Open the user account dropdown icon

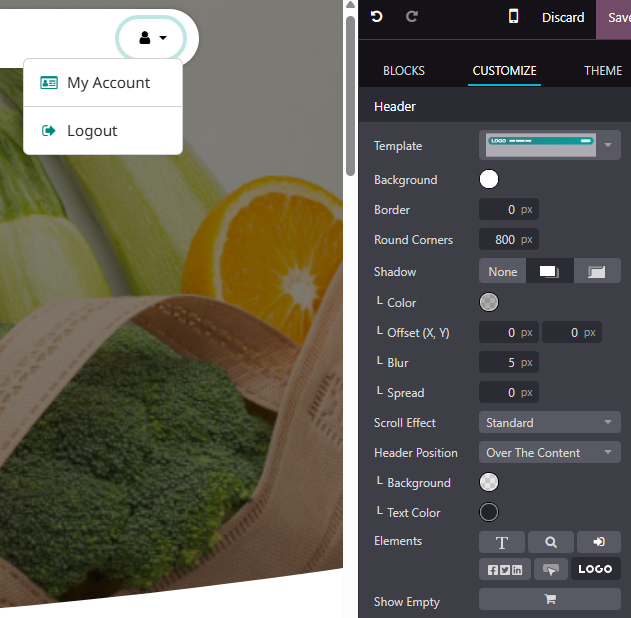click(x=152, y=38)
